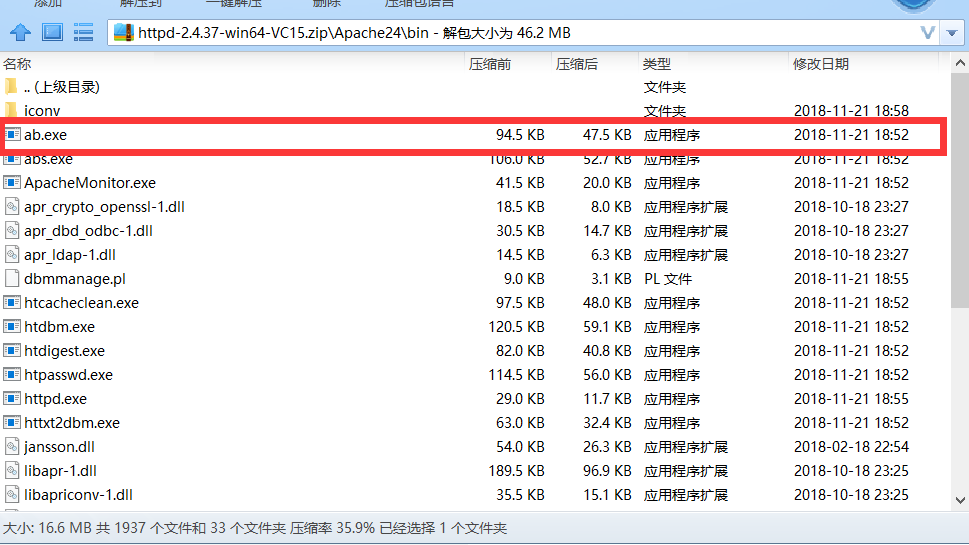Screen dimensions: 969x545
Task: Click the 2018-02-18 22:54 date cell
Action: click(x=851, y=447)
